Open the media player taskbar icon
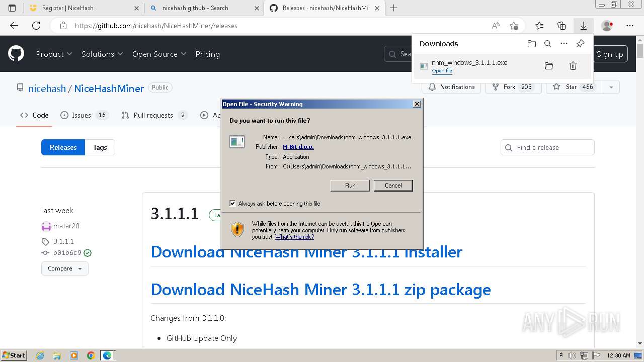 [x=74, y=355]
